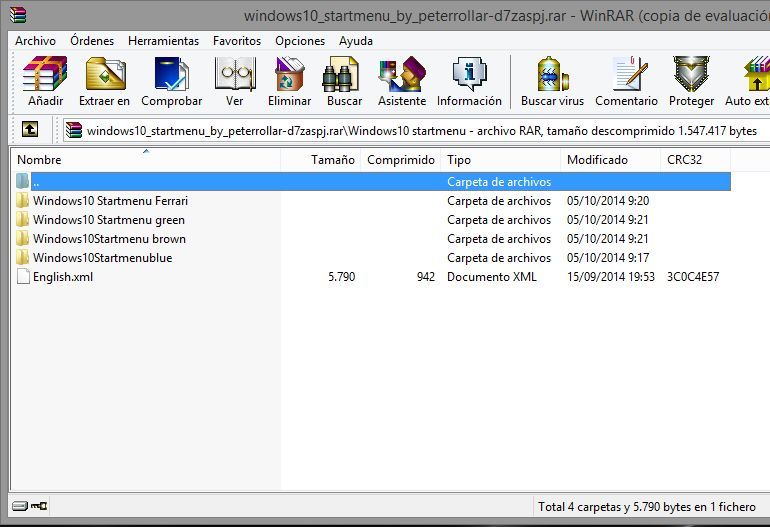Click the 05/10/2014 9:17 date cell
The image size is (770, 527).
tap(608, 258)
